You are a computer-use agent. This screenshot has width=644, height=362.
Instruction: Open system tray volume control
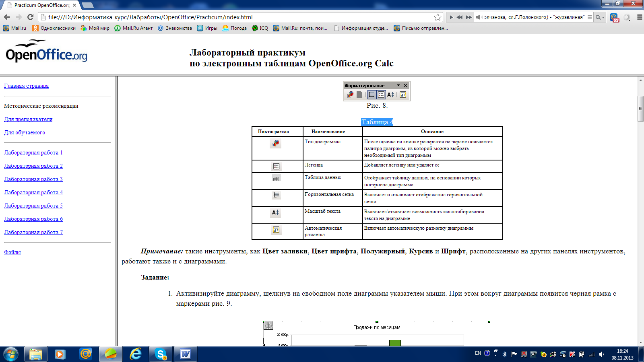tap(601, 354)
